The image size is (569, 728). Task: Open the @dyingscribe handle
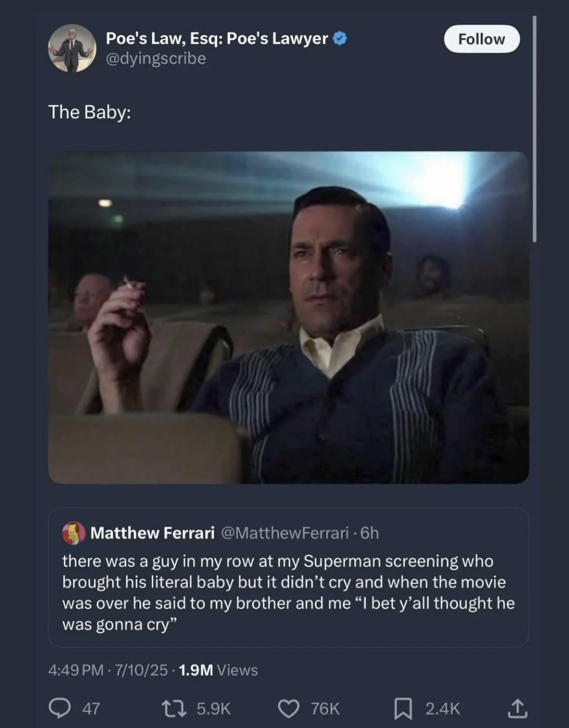tap(156, 59)
